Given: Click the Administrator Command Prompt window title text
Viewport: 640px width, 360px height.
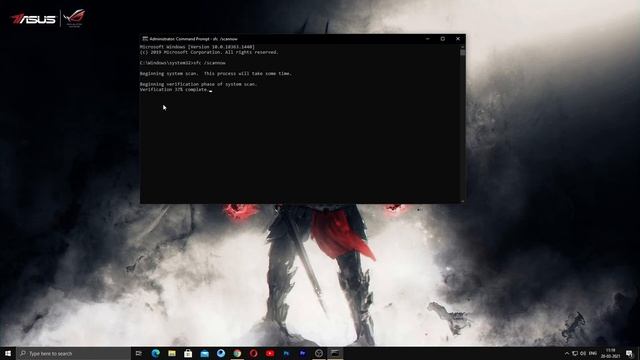Looking at the screenshot, I should coord(193,39).
